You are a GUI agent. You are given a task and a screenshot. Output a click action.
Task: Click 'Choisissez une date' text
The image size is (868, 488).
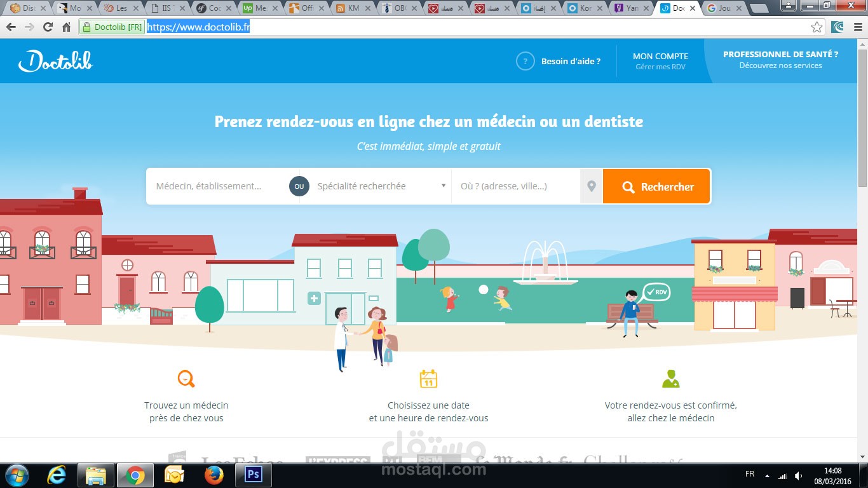[428, 405]
